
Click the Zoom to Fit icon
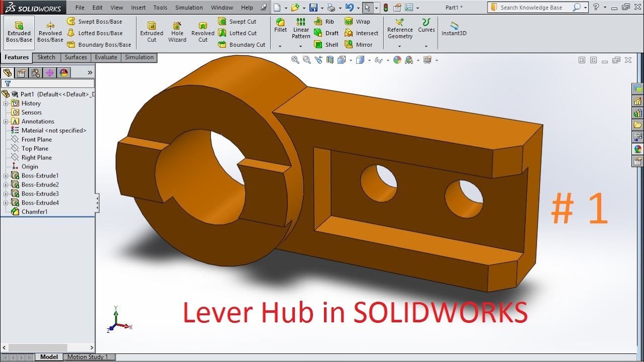(295, 60)
